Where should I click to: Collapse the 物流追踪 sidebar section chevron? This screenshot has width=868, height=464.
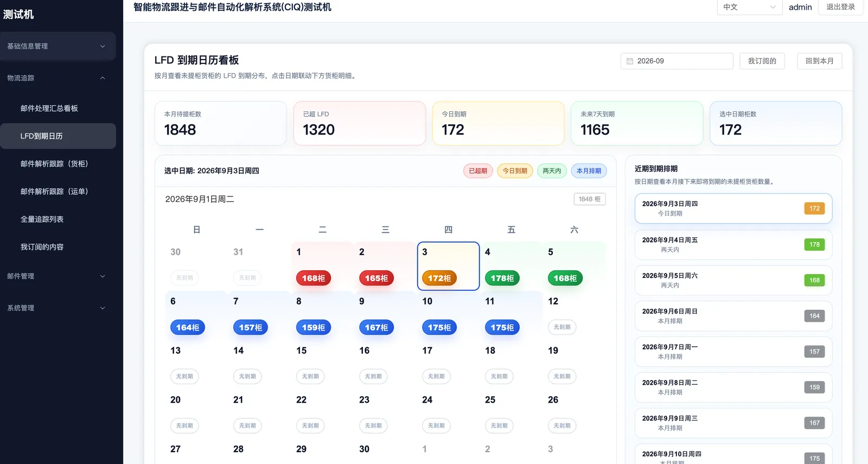(103, 78)
